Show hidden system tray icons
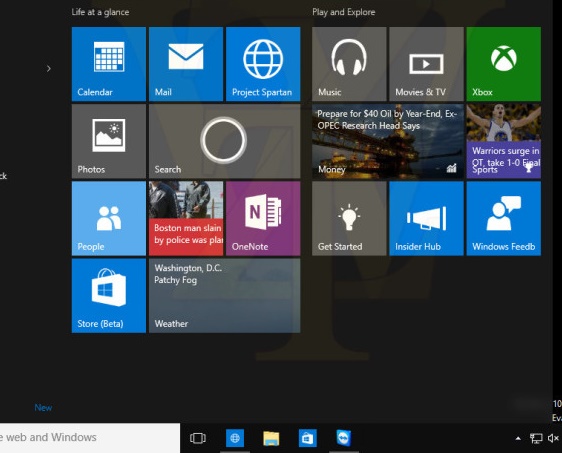Image resolution: width=562 pixels, height=454 pixels. click(518, 438)
